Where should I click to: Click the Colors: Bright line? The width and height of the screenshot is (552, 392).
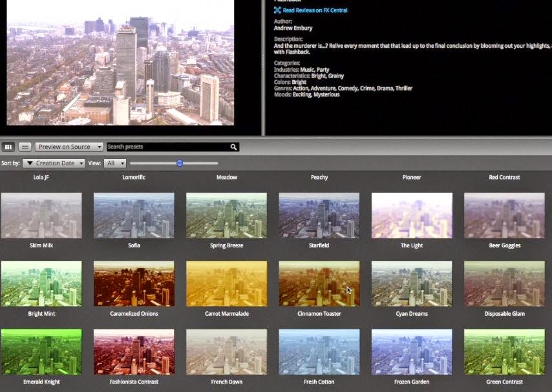point(290,83)
